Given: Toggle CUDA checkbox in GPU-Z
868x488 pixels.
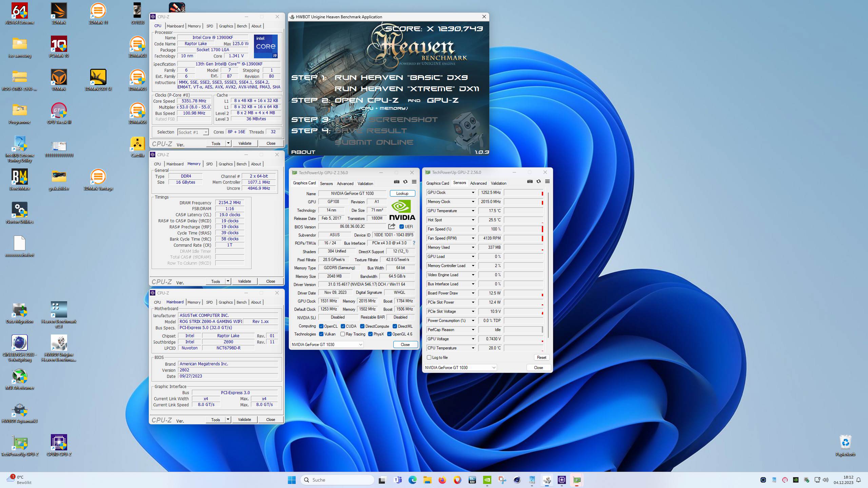Looking at the screenshot, I should point(343,326).
